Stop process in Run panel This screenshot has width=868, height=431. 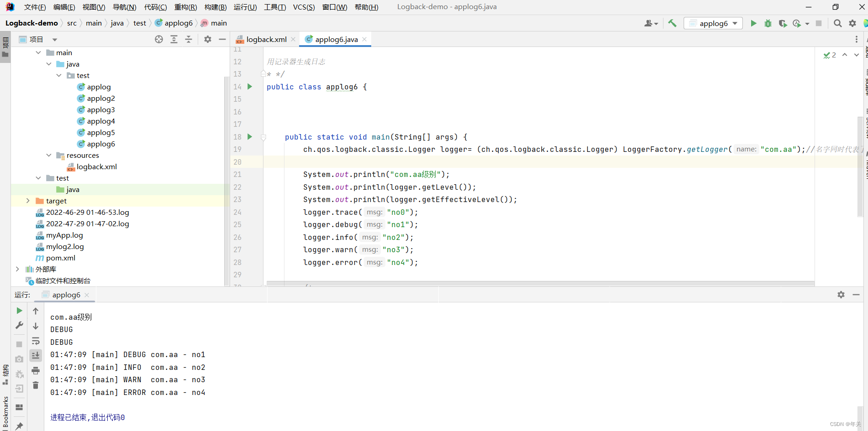[x=19, y=344]
